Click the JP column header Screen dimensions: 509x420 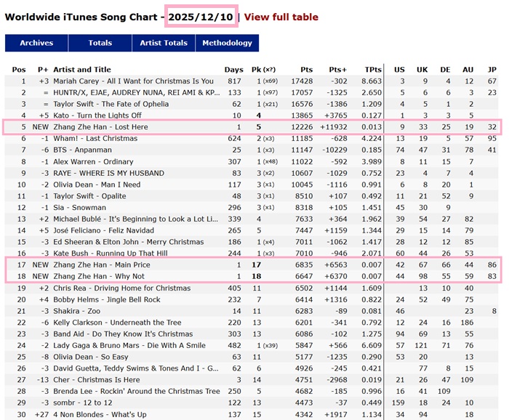coord(492,69)
